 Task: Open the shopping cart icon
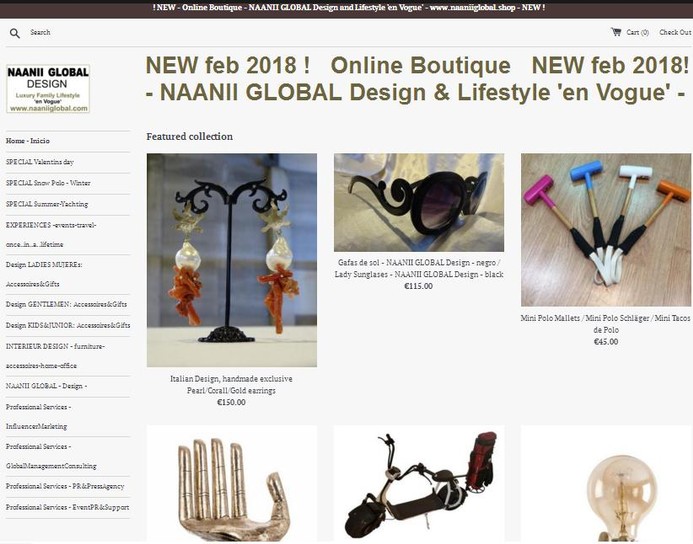[x=616, y=32]
